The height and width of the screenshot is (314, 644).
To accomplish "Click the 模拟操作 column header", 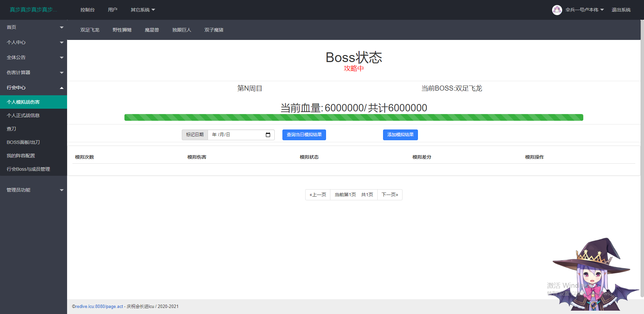I will click(x=535, y=157).
